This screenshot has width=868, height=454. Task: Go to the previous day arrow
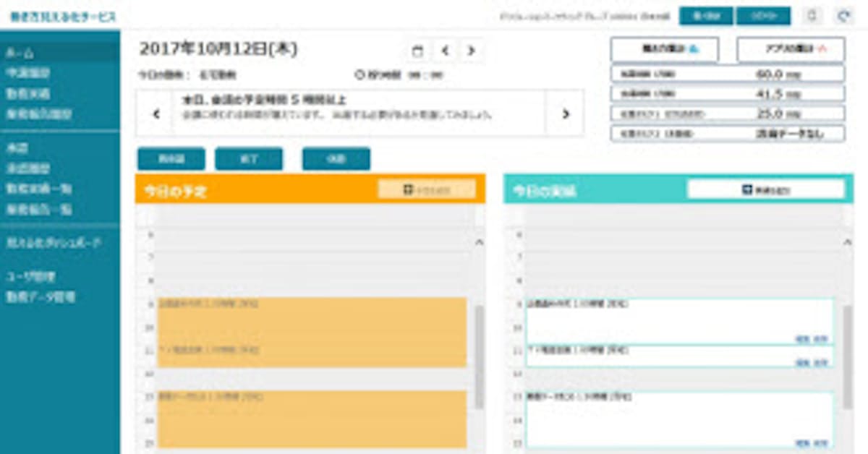(445, 51)
